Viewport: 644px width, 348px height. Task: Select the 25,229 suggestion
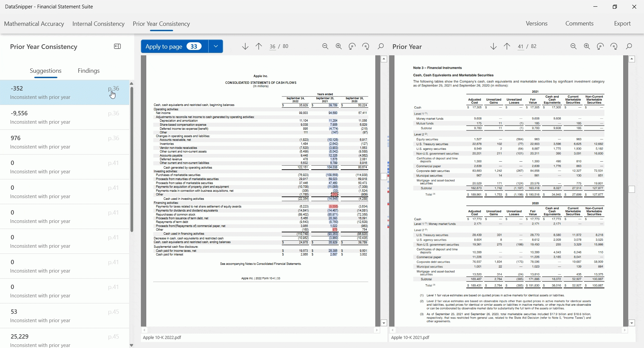click(x=64, y=338)
